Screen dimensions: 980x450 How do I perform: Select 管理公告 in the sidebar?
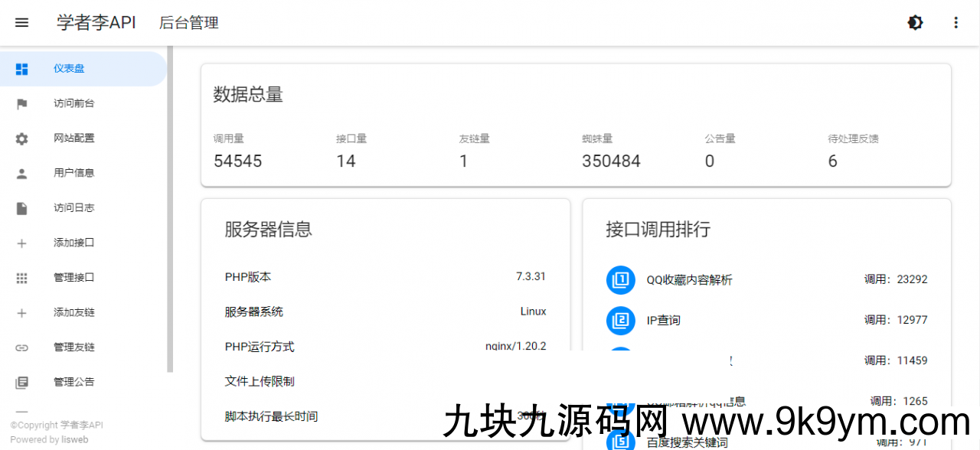tap(74, 382)
